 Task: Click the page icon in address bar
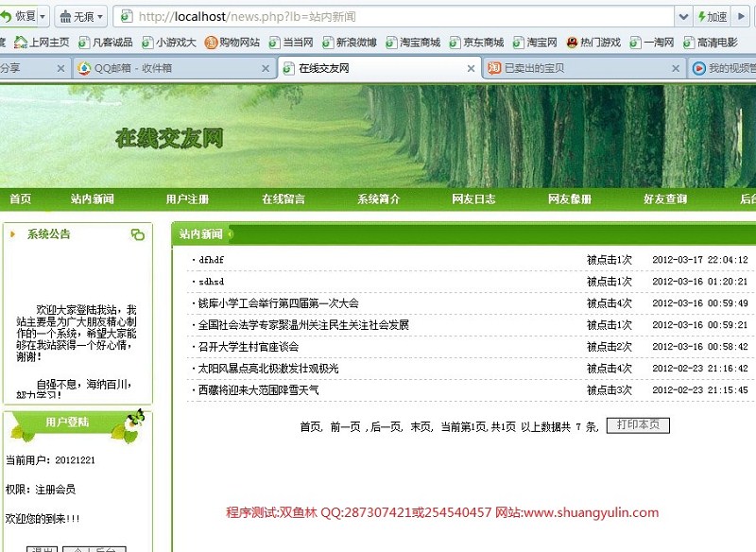[127, 17]
